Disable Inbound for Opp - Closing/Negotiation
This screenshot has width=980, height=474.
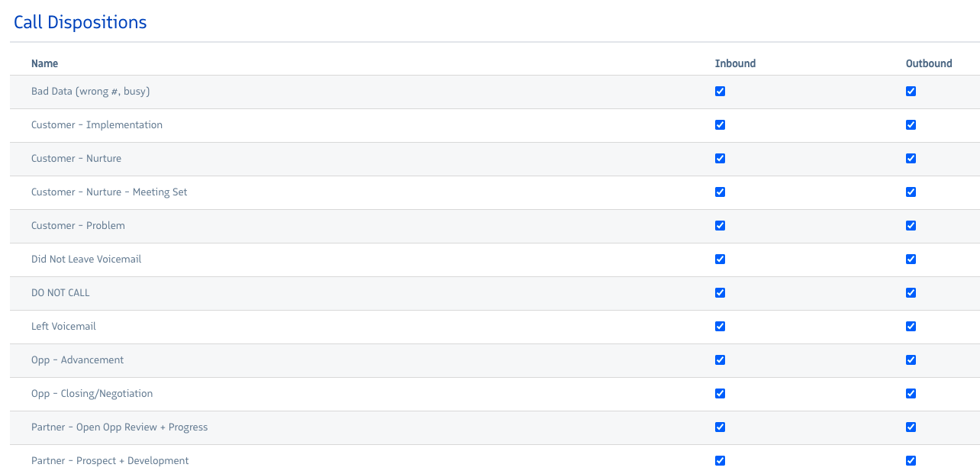click(720, 394)
